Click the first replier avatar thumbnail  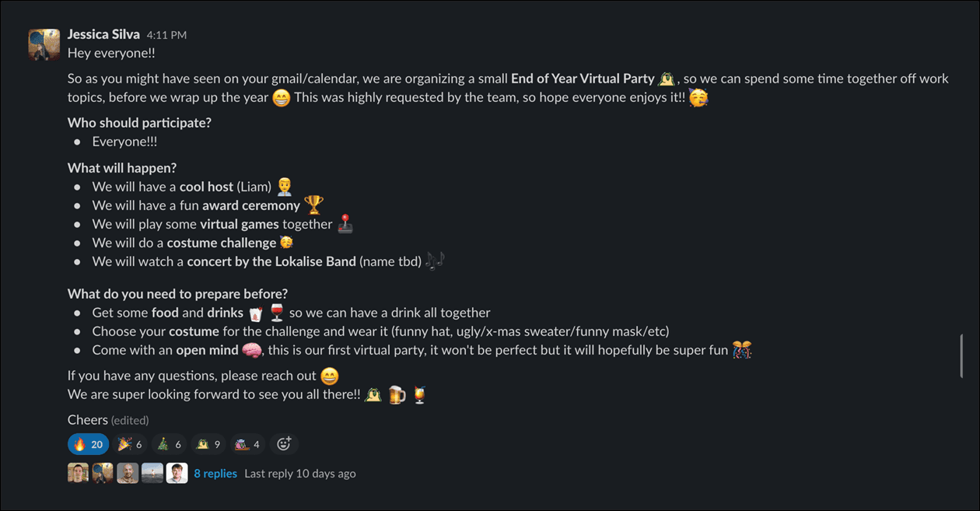[78, 473]
